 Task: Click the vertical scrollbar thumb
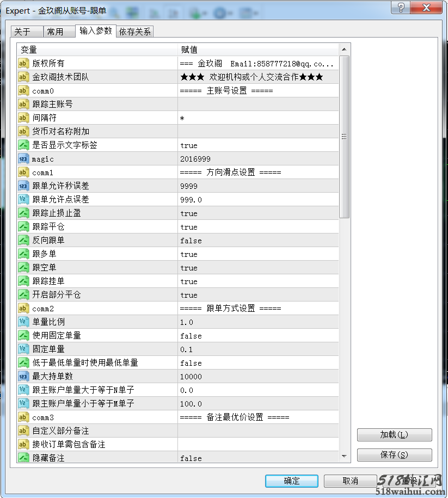pyautogui.click(x=344, y=136)
